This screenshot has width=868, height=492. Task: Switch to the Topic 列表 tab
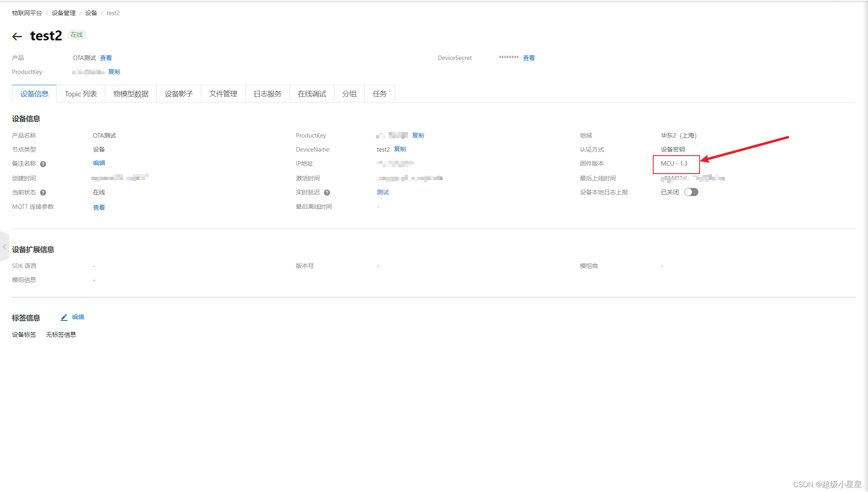pos(81,94)
